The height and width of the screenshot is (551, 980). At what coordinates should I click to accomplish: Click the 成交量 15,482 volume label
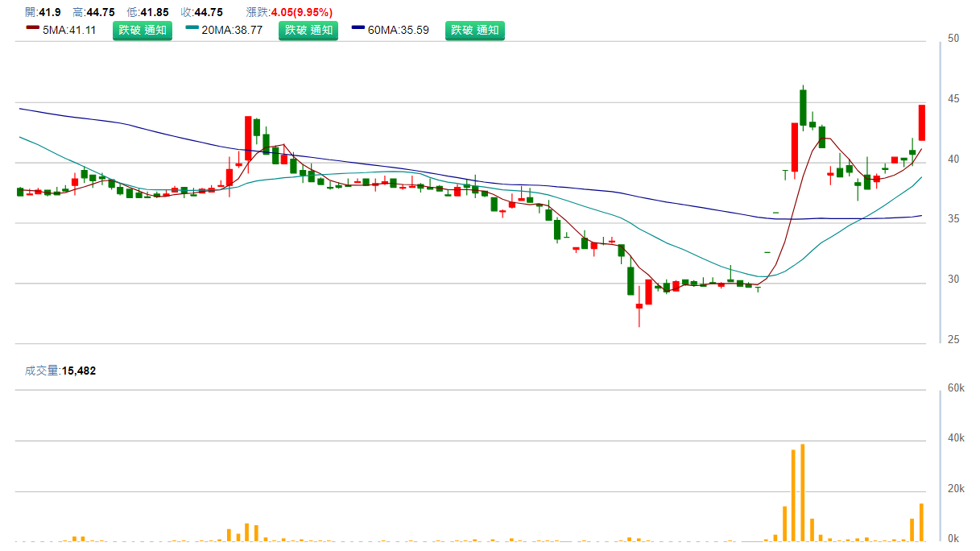(x=60, y=371)
